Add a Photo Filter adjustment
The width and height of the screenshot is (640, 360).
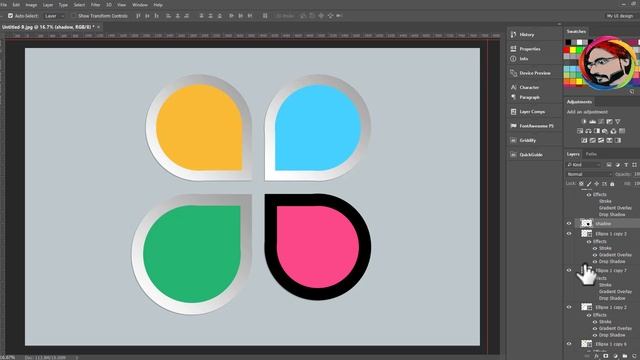click(x=605, y=131)
